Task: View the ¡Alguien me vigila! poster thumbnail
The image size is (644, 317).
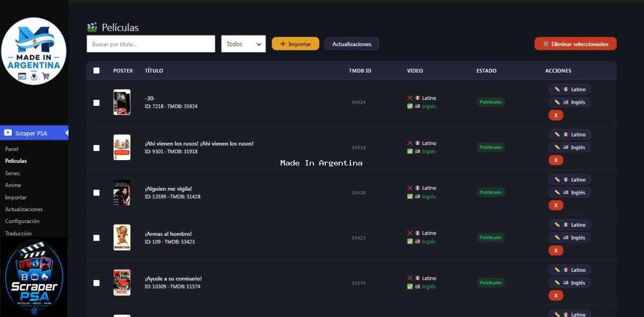Action: 122,192
